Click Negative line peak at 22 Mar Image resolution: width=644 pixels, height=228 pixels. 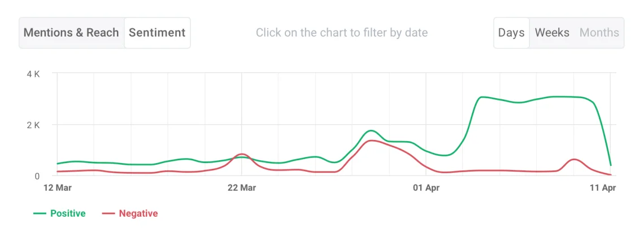point(242,154)
